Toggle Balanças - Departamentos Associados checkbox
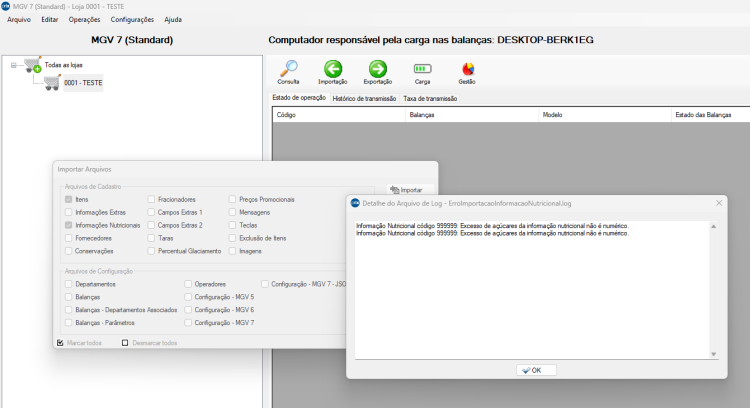 (x=68, y=310)
